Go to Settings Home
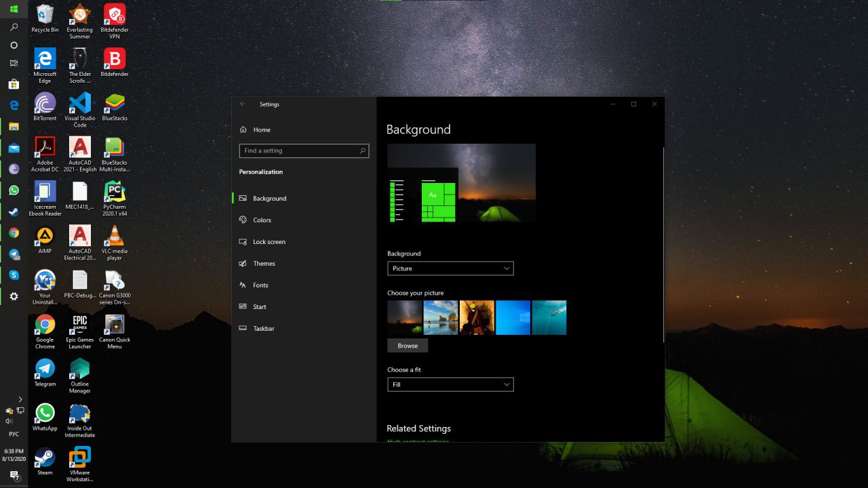This screenshot has width=868, height=488. click(x=262, y=129)
